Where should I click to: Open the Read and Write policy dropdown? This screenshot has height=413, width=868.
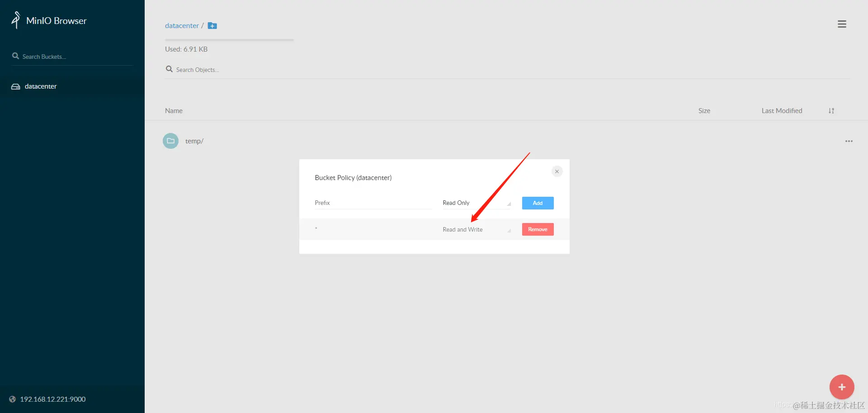coord(477,230)
